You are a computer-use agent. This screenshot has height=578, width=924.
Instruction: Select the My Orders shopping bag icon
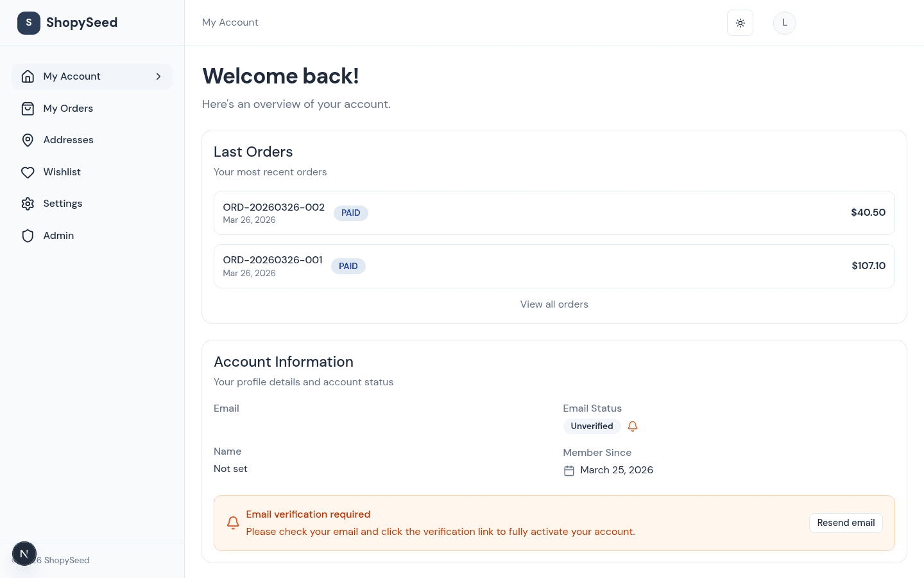tap(28, 108)
